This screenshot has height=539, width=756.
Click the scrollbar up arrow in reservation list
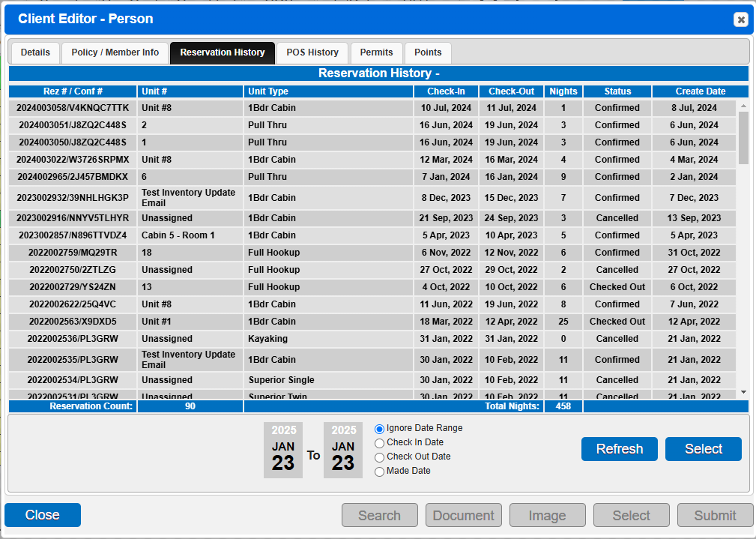(x=743, y=106)
